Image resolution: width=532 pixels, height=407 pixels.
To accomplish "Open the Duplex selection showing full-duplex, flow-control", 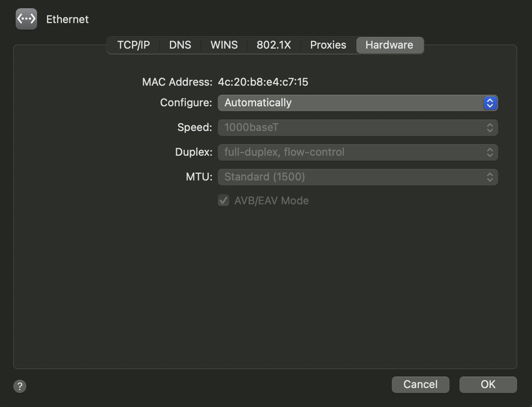I will [x=358, y=152].
